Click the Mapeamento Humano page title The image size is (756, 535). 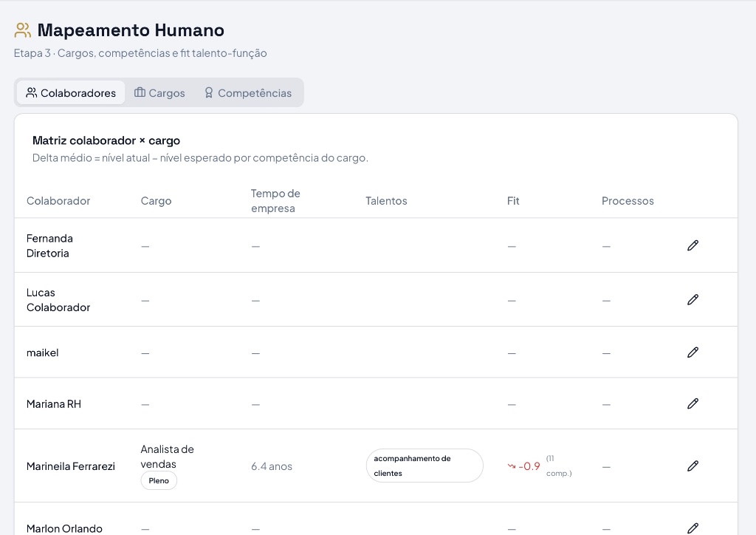[x=131, y=30]
